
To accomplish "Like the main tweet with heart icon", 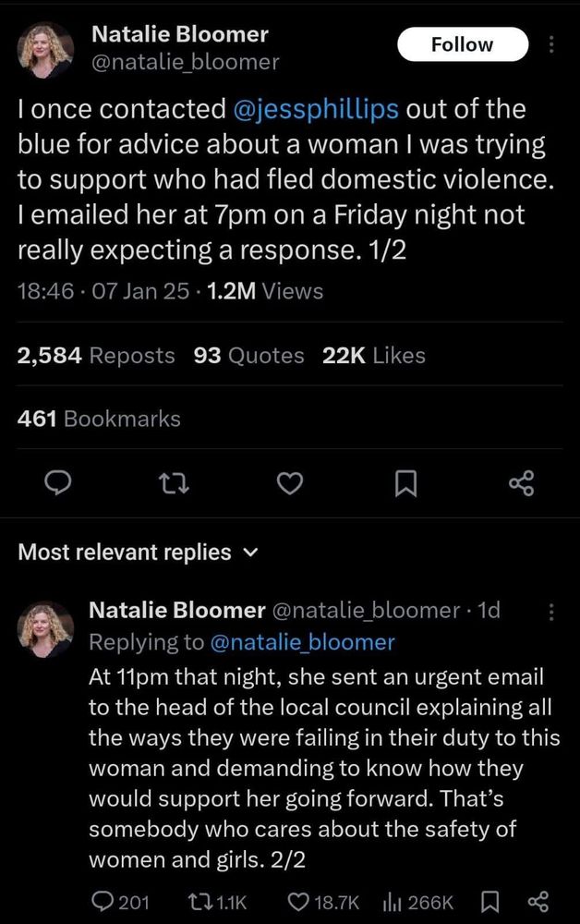I will point(291,481).
